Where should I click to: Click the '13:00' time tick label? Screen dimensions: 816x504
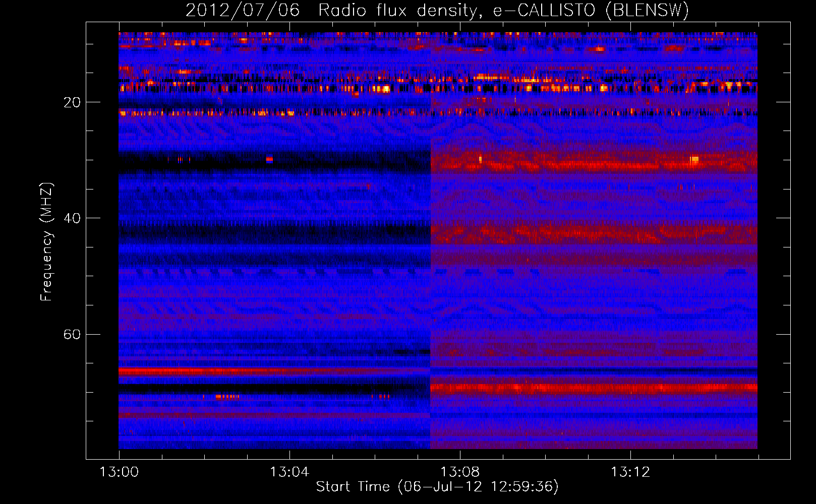click(x=119, y=472)
